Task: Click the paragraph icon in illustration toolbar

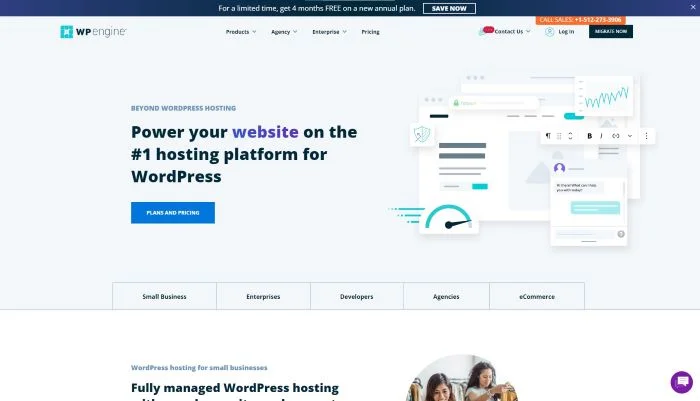Action: click(548, 136)
